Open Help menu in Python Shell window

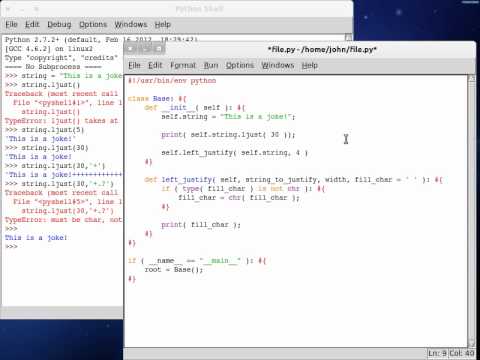point(163,24)
